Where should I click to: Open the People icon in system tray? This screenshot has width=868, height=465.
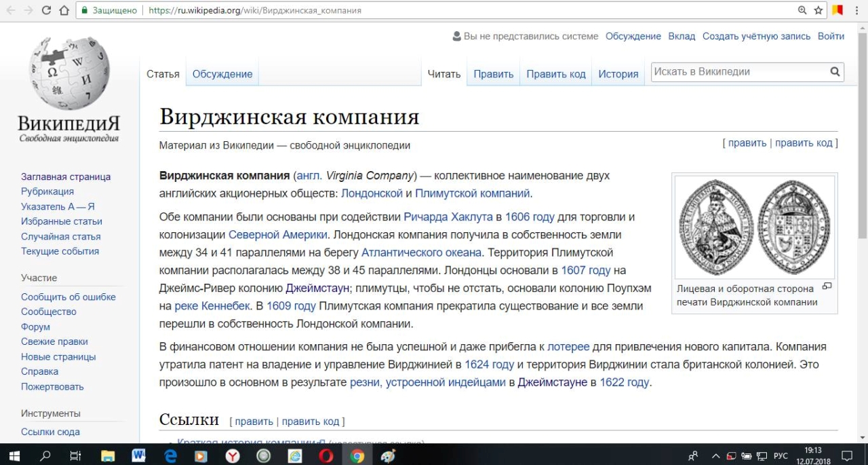click(x=693, y=455)
